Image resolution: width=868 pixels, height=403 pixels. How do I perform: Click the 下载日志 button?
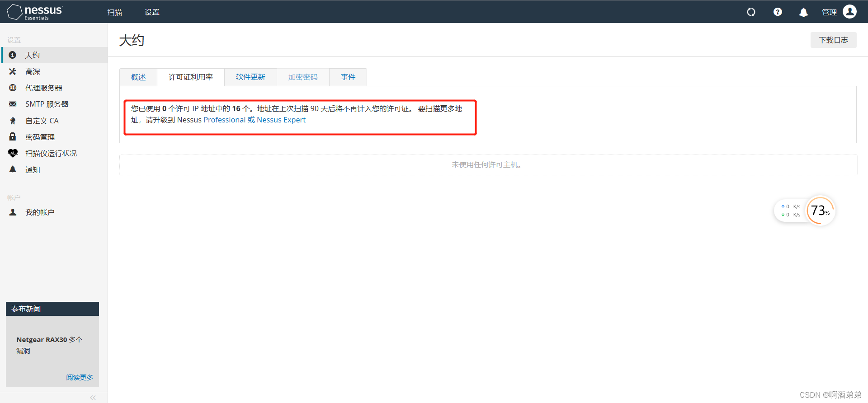pyautogui.click(x=833, y=40)
